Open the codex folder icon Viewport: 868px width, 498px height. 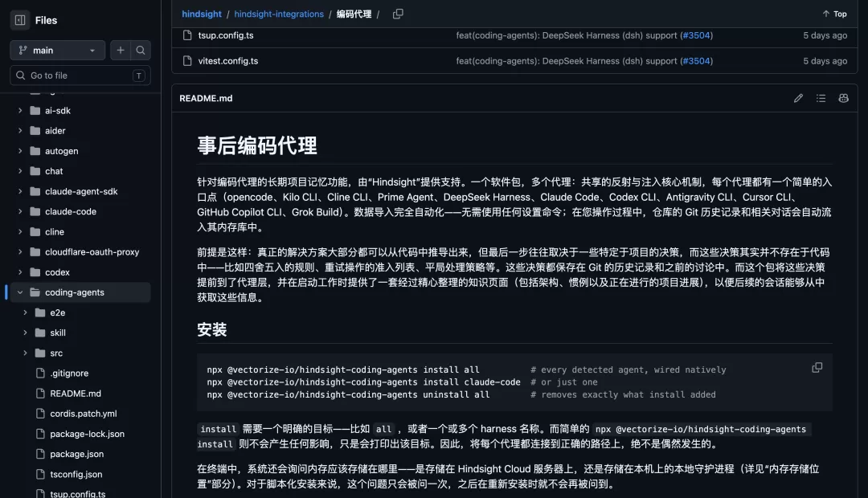pyautogui.click(x=35, y=272)
